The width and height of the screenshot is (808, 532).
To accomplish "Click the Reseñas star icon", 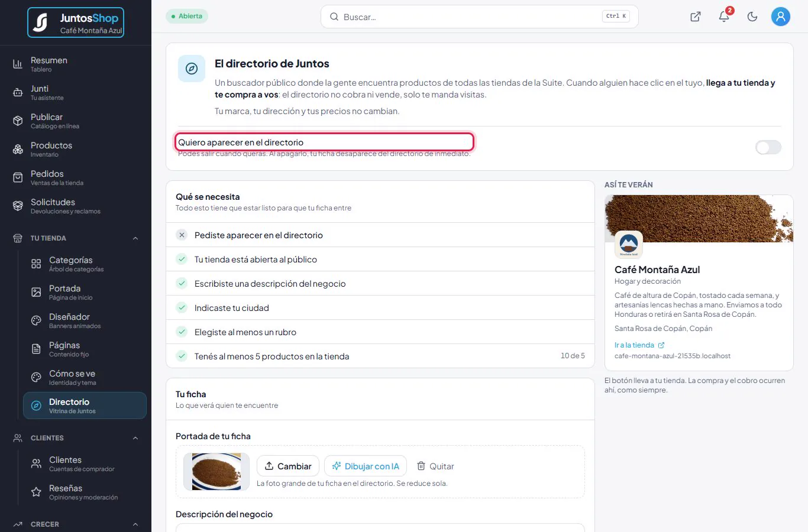I will tap(36, 492).
